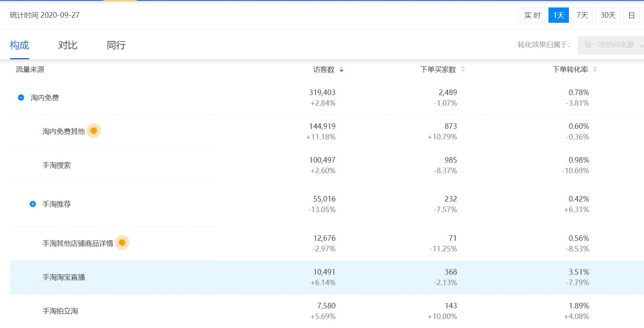Click the orange dot beside 手淘其他店铺商品详情
Viewport: 644px width, 328px height.
pos(122,243)
